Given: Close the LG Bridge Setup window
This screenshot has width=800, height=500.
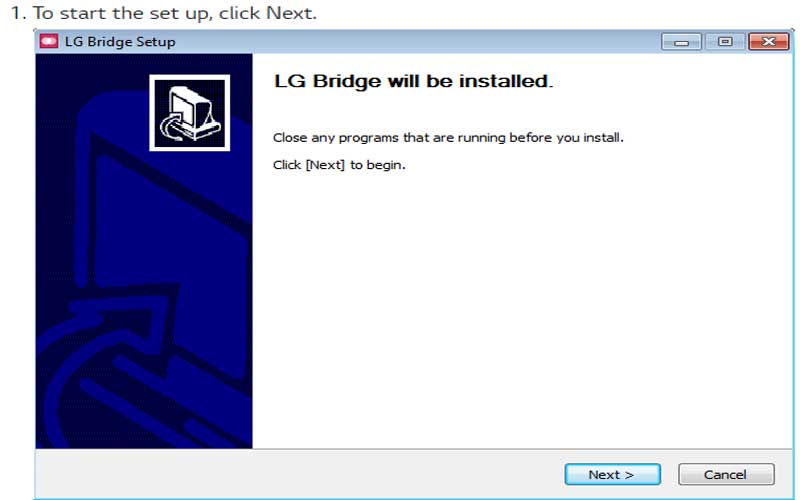Looking at the screenshot, I should [x=768, y=41].
